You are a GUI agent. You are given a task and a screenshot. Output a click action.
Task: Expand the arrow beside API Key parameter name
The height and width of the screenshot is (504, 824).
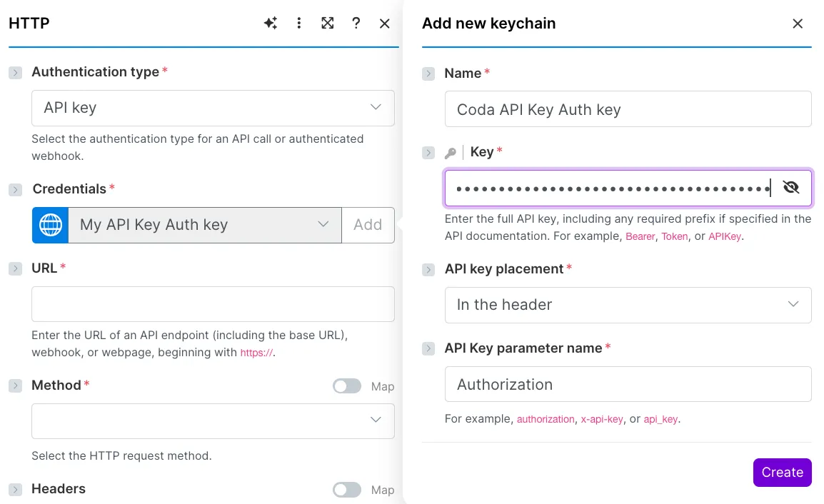pyautogui.click(x=428, y=348)
